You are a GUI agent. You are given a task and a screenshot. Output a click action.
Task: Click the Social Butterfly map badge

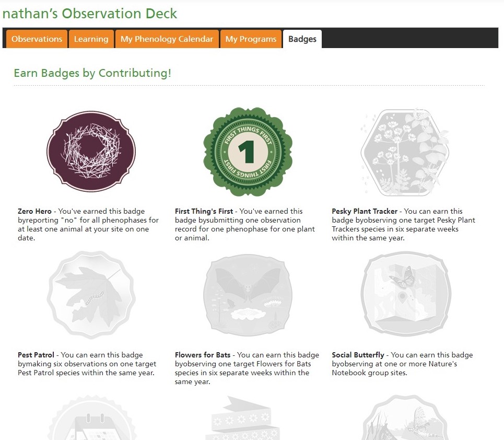point(405,294)
